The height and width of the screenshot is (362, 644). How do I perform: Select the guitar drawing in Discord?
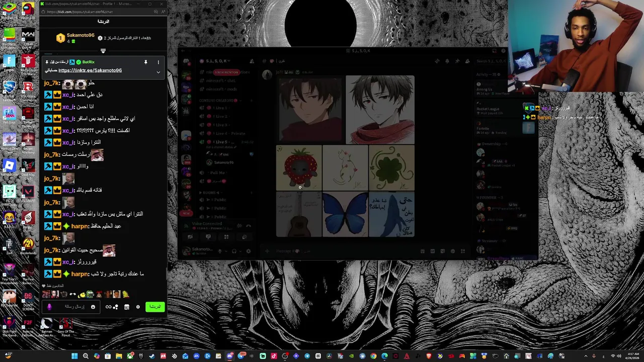pos(299,214)
